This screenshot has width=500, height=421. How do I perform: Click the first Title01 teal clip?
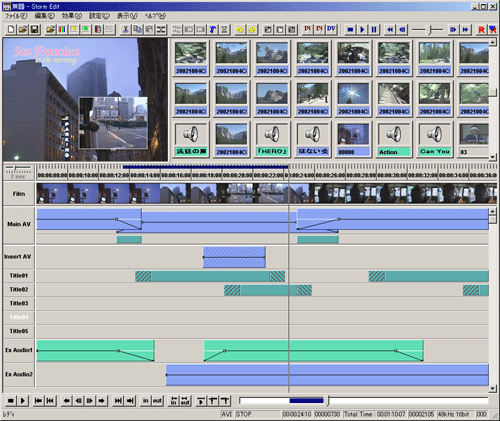[x=210, y=276]
